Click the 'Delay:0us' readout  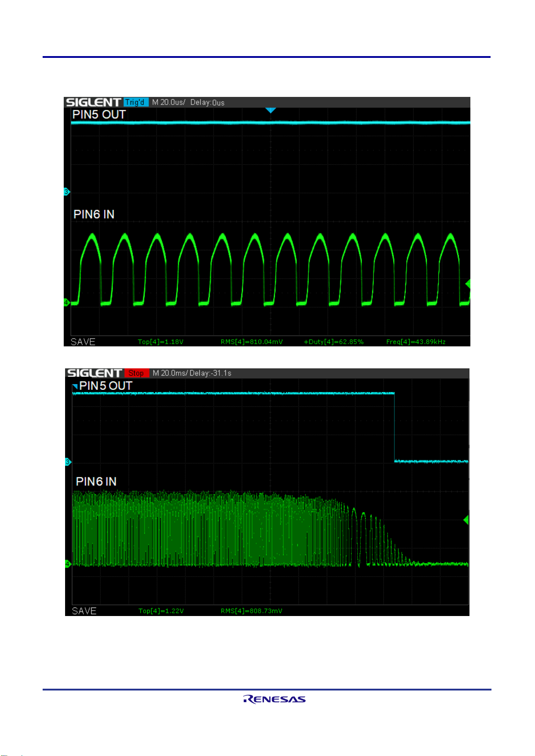coord(207,102)
